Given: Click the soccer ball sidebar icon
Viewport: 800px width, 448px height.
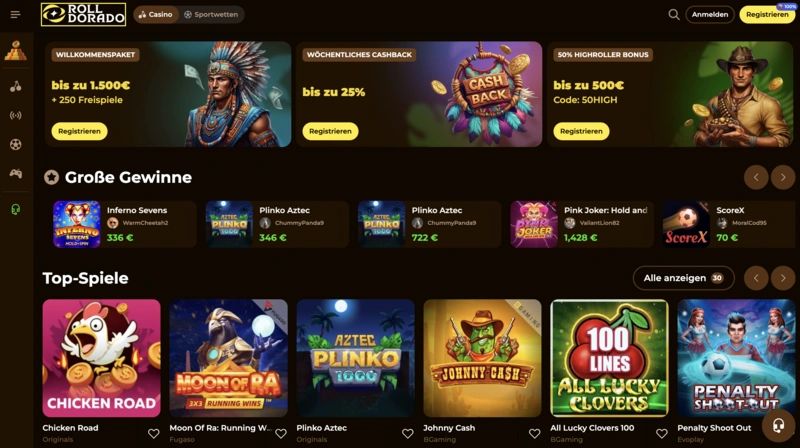Looking at the screenshot, I should pos(16,144).
